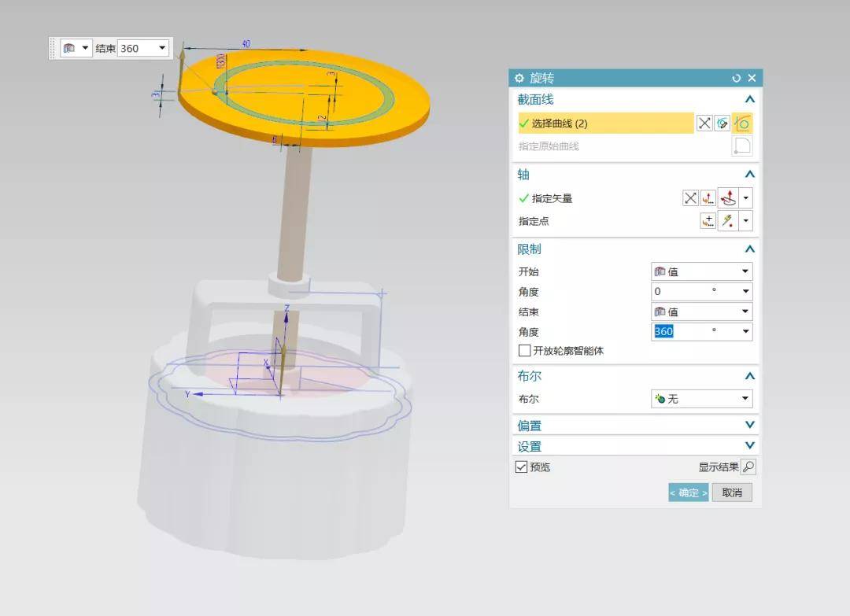
Task: Select the 选择曲线 (2) row
Action: point(605,124)
